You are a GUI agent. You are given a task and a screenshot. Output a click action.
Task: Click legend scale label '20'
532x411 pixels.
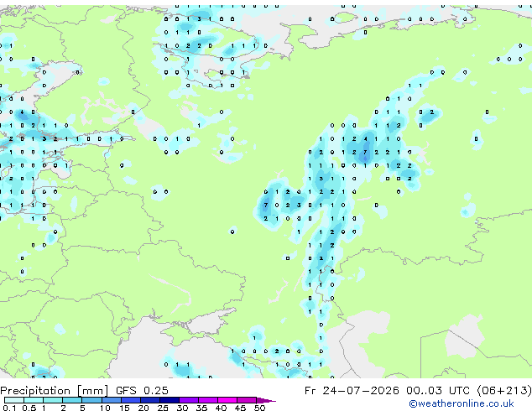pos(143,408)
